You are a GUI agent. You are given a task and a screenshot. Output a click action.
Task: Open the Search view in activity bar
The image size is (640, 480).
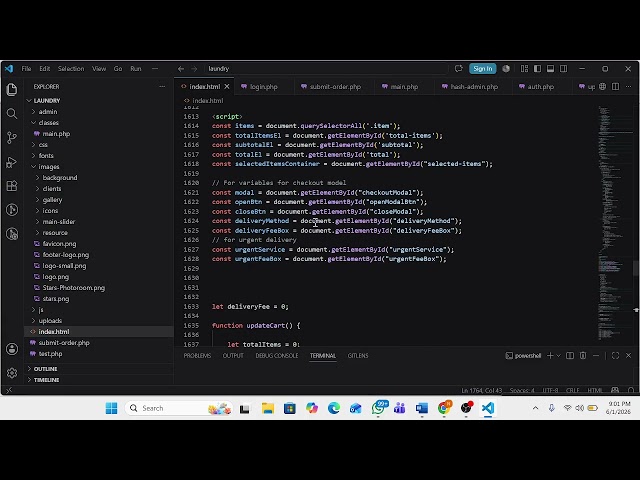12,113
